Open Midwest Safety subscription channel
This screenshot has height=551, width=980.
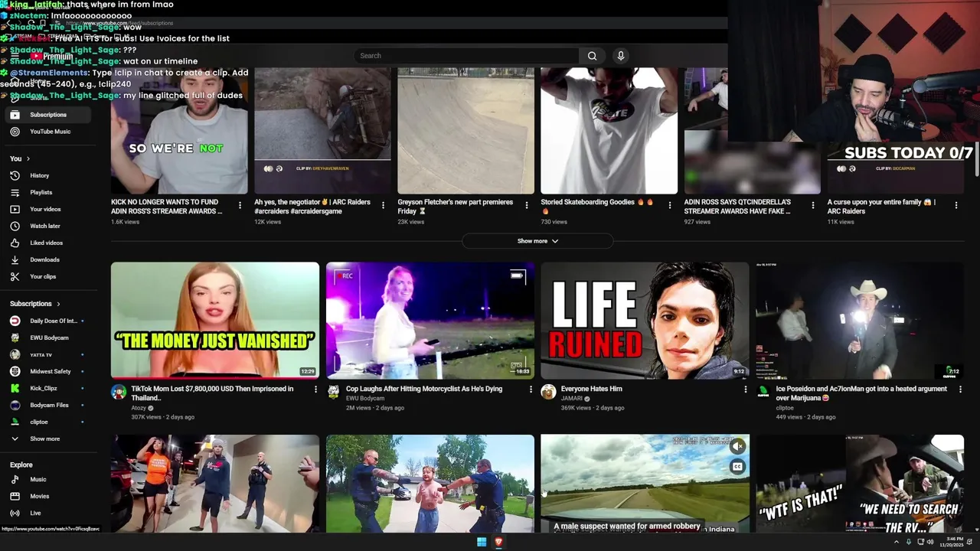pyautogui.click(x=48, y=371)
